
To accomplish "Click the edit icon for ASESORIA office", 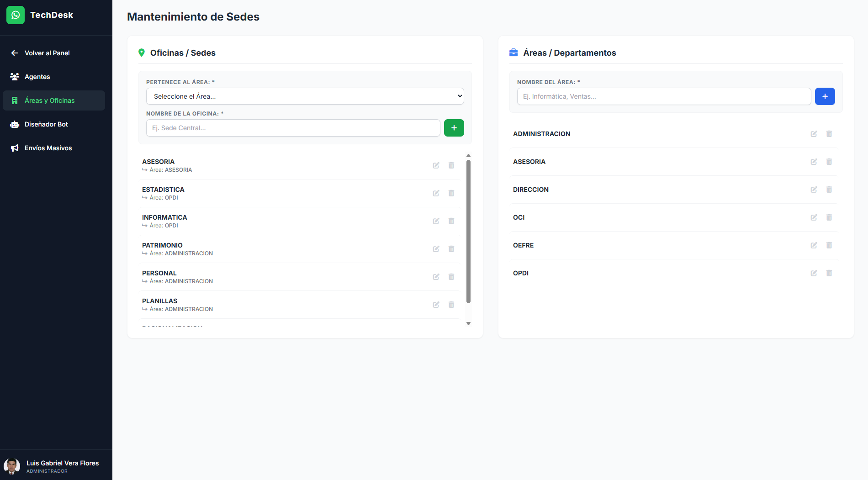I will tap(436, 165).
